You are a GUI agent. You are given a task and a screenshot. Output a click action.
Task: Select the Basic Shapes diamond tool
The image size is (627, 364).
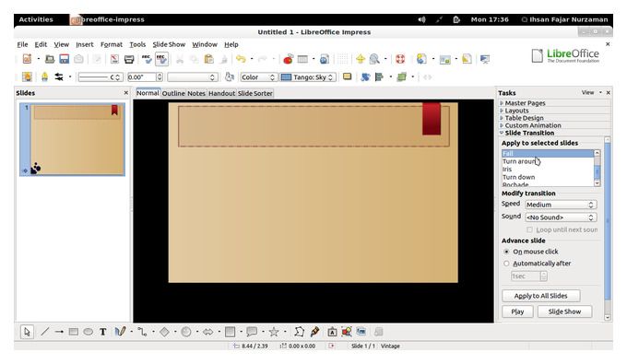(x=164, y=332)
